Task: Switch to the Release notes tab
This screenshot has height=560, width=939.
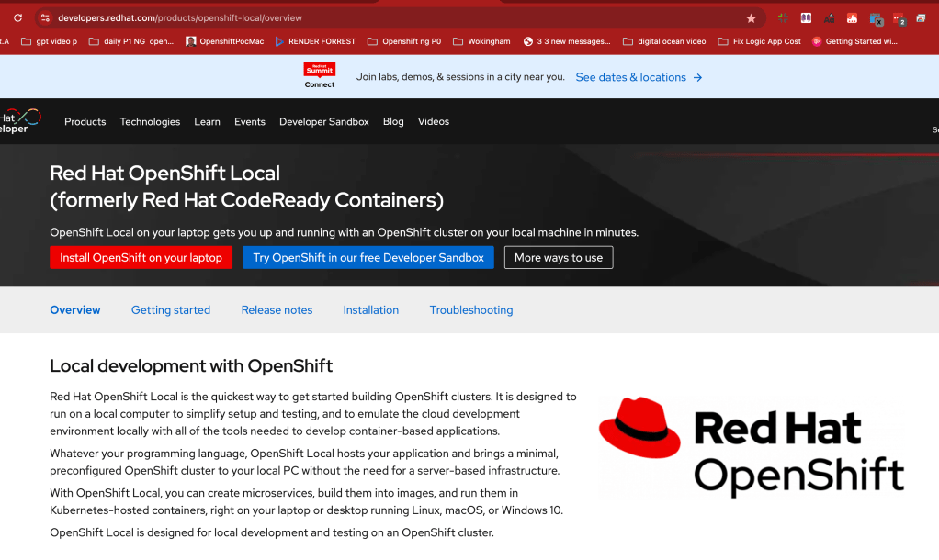Action: [277, 310]
